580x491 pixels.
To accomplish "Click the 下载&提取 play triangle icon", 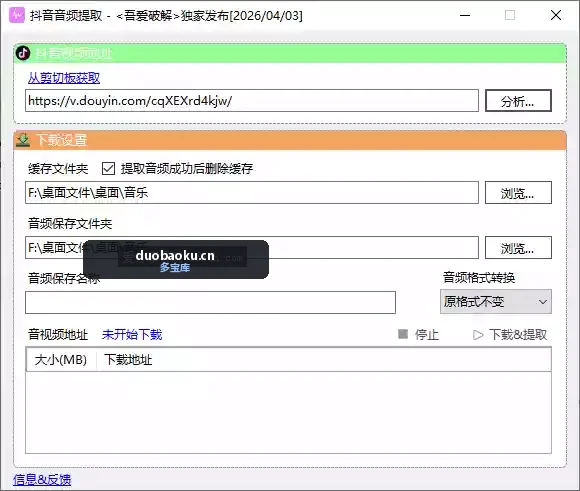I will click(478, 335).
